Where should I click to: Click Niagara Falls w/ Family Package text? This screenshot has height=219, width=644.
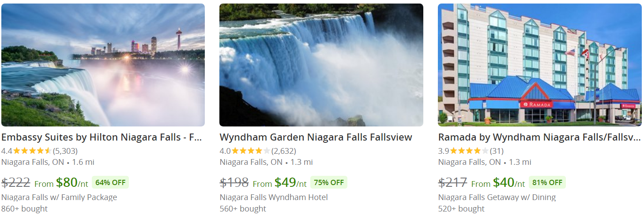[59, 197]
